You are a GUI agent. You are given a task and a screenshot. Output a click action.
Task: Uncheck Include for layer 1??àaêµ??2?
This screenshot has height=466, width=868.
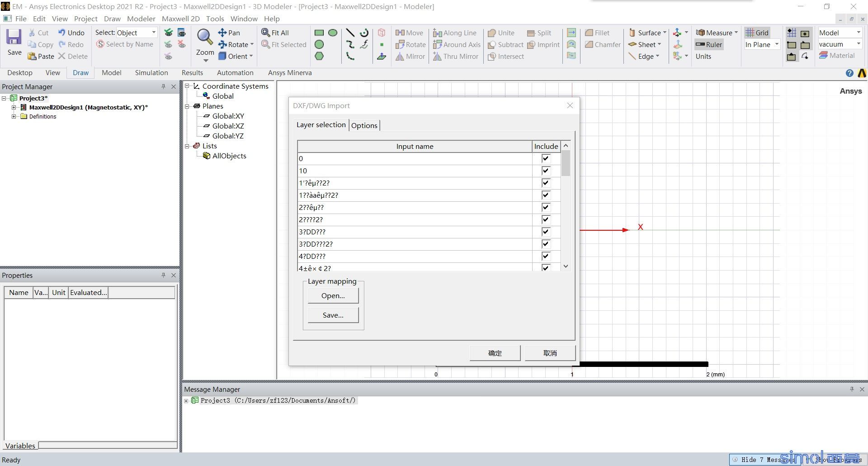click(x=546, y=195)
